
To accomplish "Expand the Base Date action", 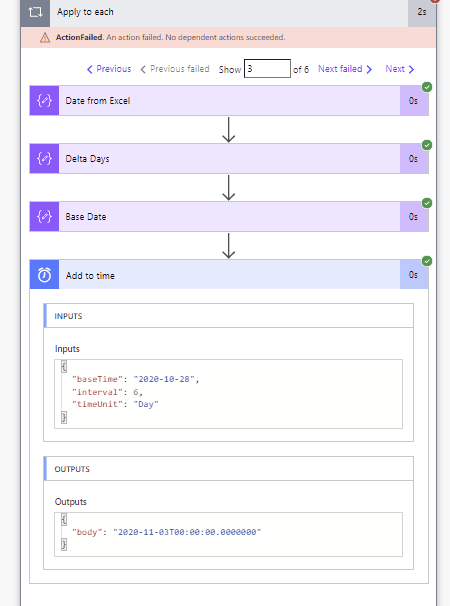I will [229, 216].
